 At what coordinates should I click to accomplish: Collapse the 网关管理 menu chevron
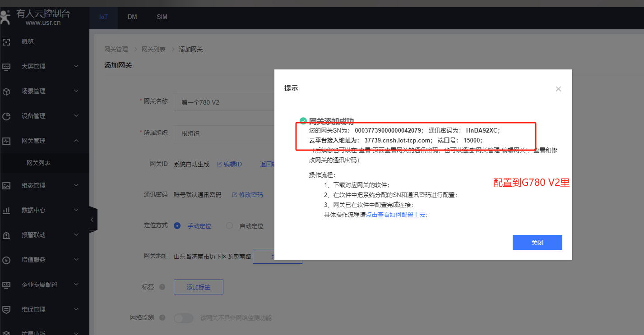coord(76,141)
